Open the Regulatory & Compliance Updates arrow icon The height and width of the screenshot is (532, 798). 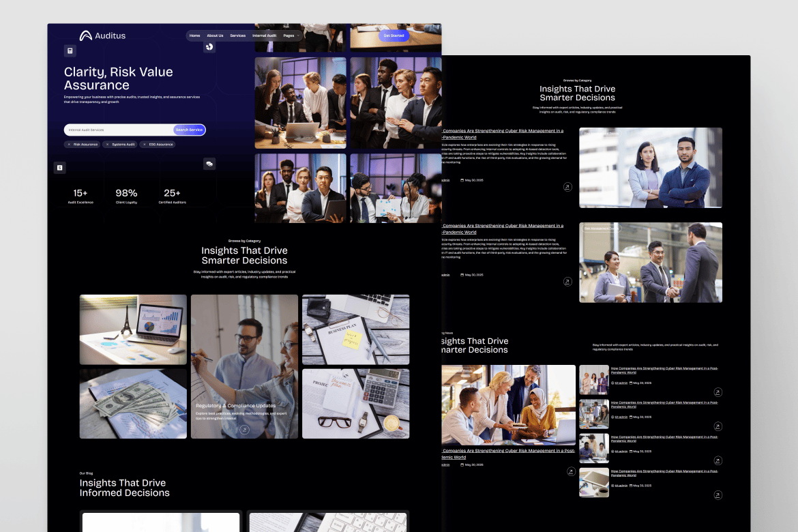pos(244,430)
